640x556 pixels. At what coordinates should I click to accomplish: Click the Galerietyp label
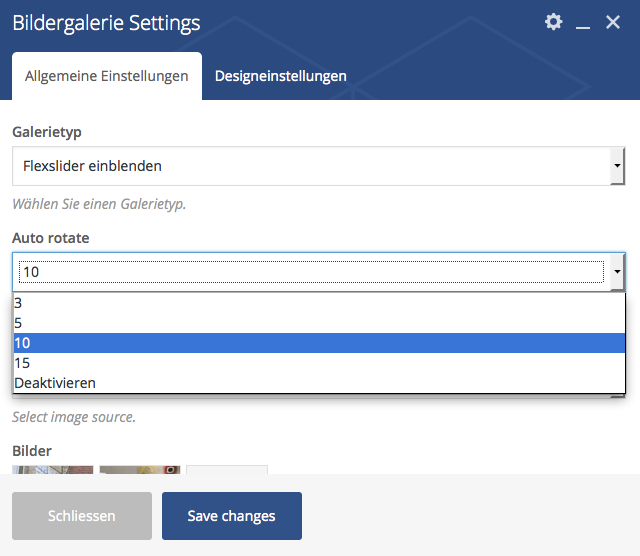pyautogui.click(x=47, y=132)
